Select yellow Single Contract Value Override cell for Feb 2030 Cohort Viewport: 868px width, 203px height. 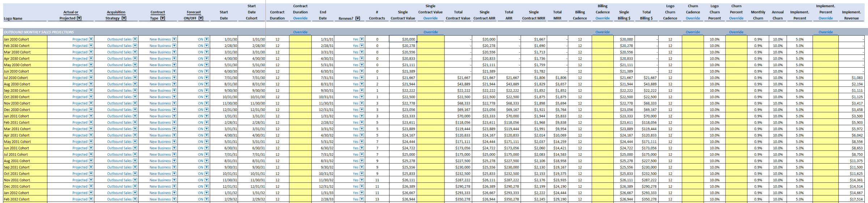click(x=431, y=46)
